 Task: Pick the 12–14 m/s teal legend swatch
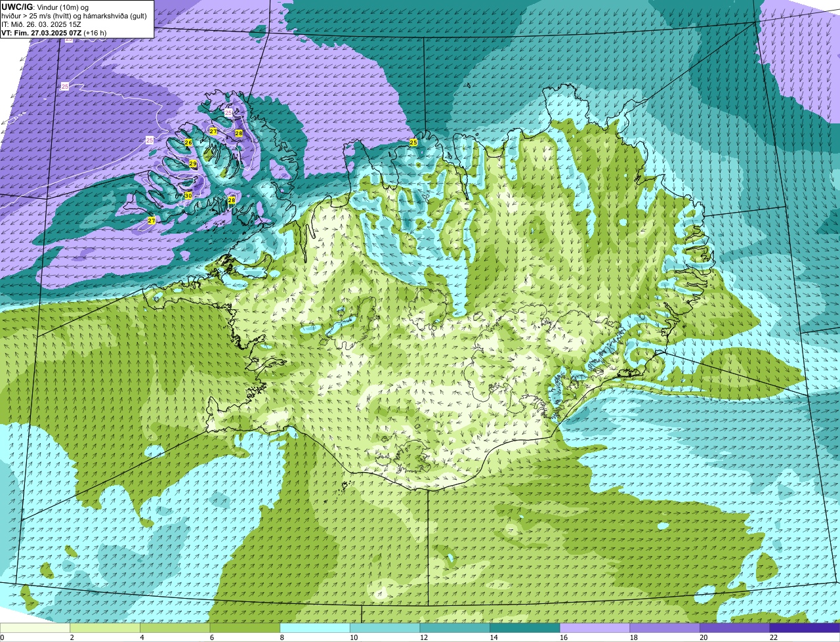(455, 628)
